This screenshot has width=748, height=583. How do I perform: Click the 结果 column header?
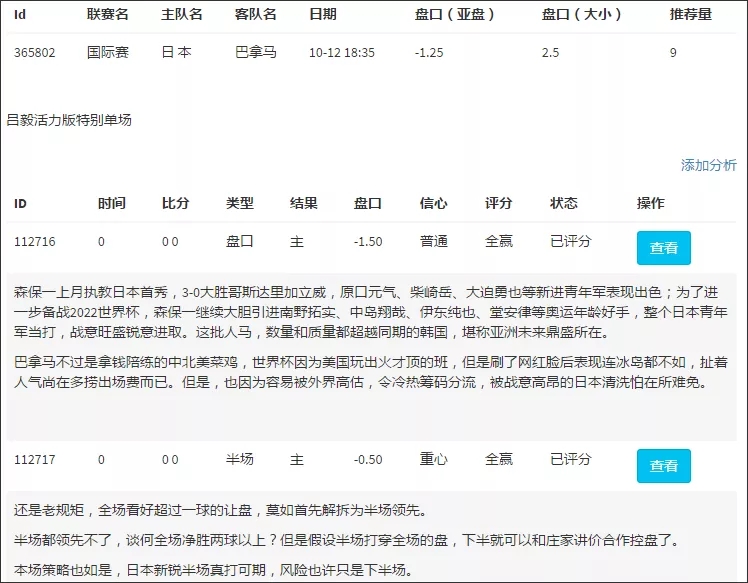[x=303, y=203]
